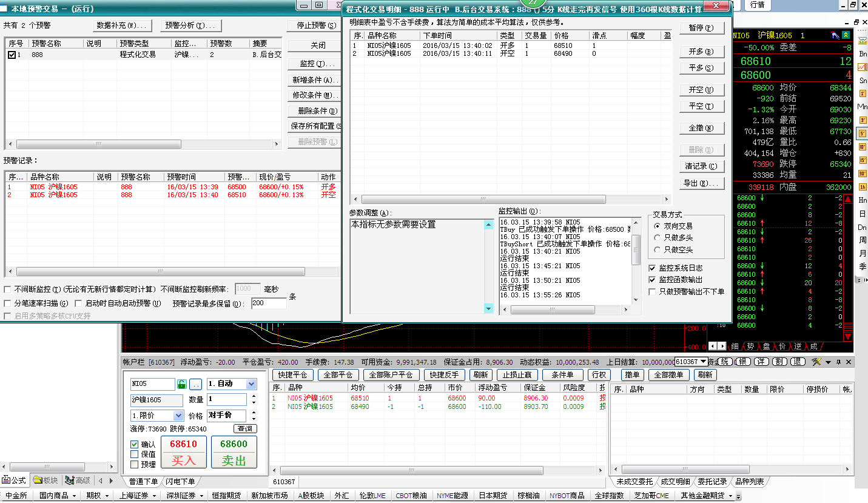Click the red 买入 68610 button
868x503 pixels.
point(183,453)
